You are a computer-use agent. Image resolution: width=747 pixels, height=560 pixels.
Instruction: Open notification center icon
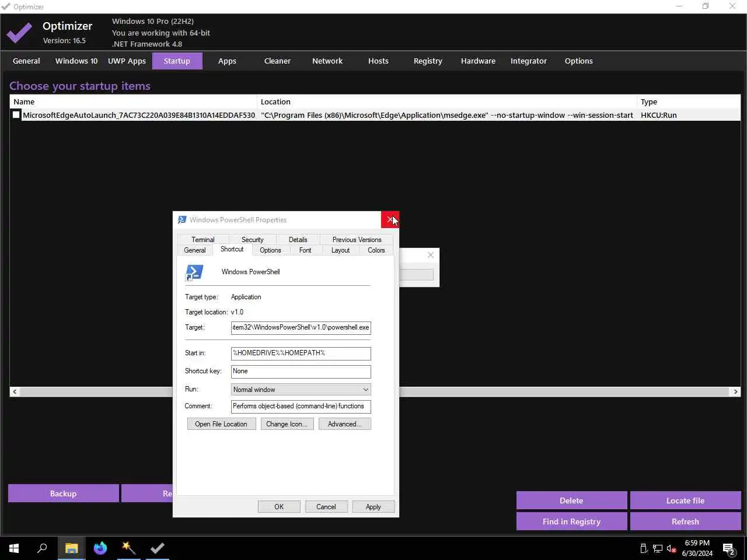pos(729,548)
